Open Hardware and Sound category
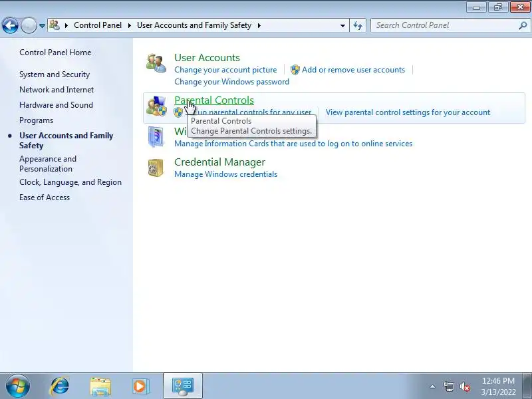The width and height of the screenshot is (532, 399). point(56,105)
